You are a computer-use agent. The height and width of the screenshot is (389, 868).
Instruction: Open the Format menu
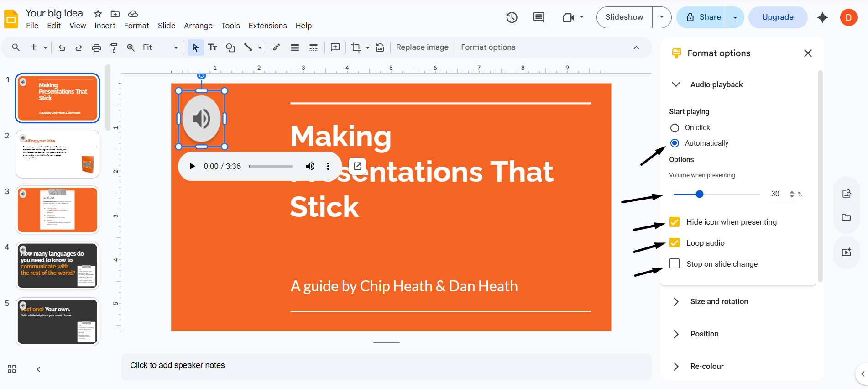click(x=136, y=26)
